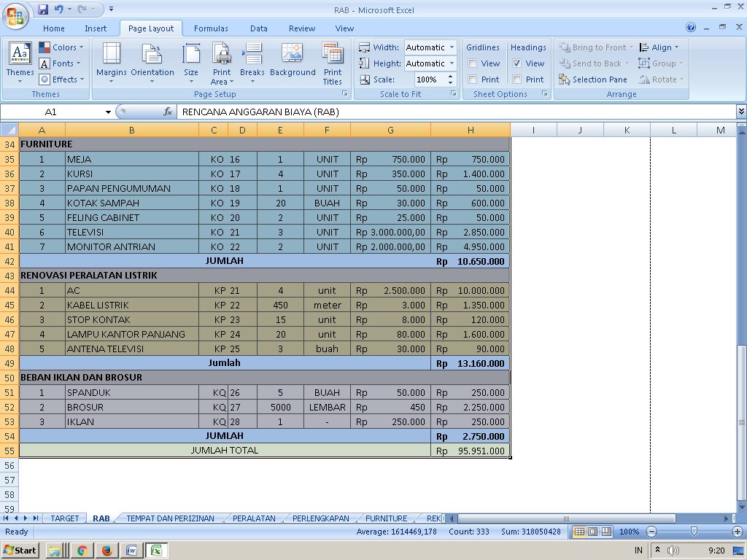The height and width of the screenshot is (560, 747).
Task: Open theme Colors options
Action: coord(61,47)
